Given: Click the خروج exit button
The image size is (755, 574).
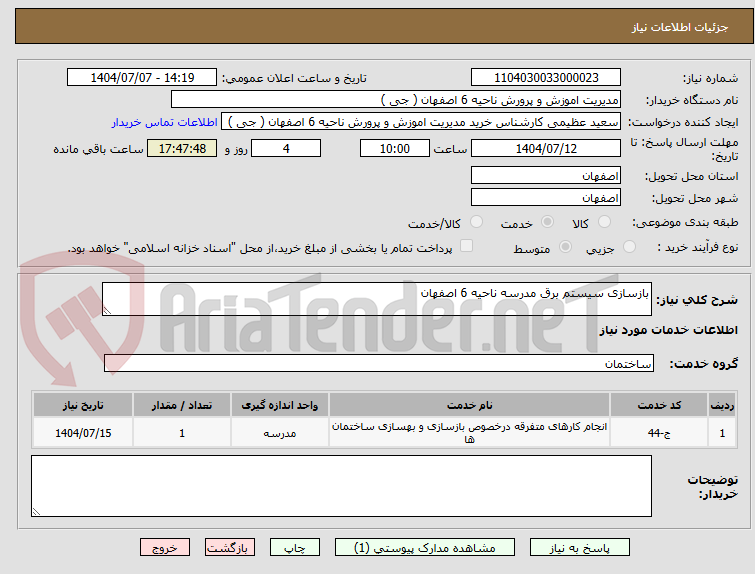Looking at the screenshot, I should [165, 548].
